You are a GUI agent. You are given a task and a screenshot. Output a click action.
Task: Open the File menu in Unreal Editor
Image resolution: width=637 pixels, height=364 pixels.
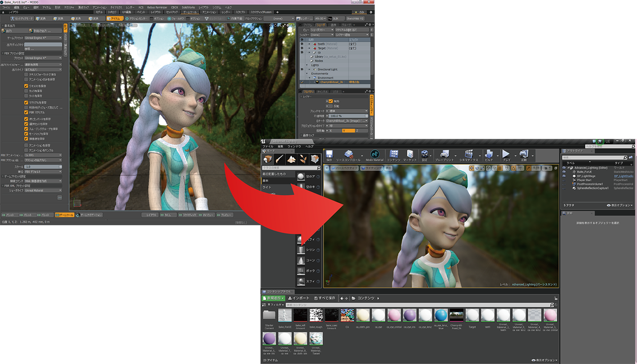point(268,146)
